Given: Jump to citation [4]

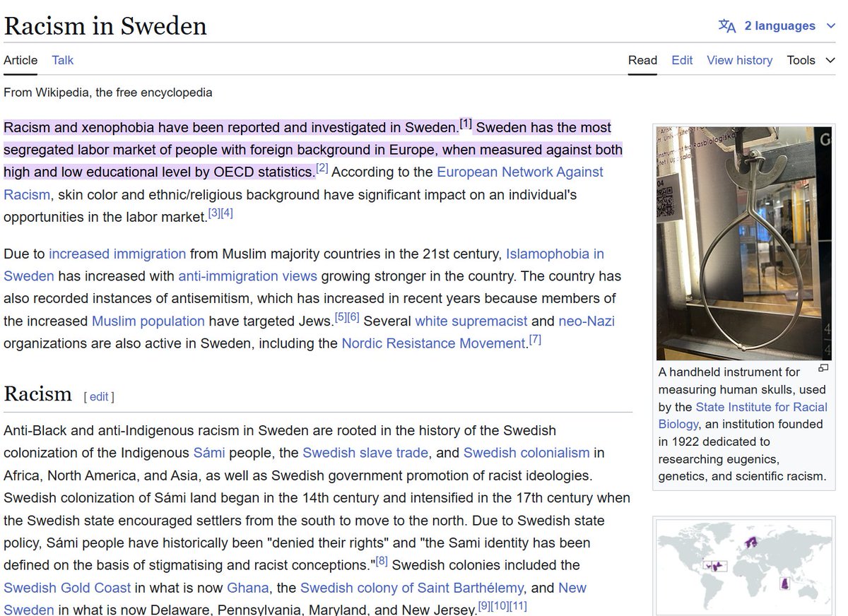Looking at the screenshot, I should (227, 213).
